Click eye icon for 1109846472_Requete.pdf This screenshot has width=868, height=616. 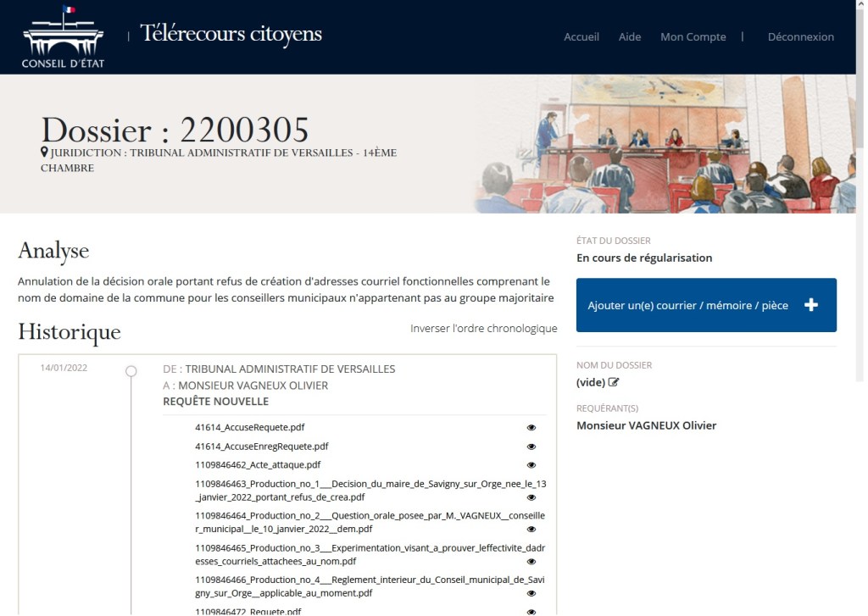pos(531,612)
